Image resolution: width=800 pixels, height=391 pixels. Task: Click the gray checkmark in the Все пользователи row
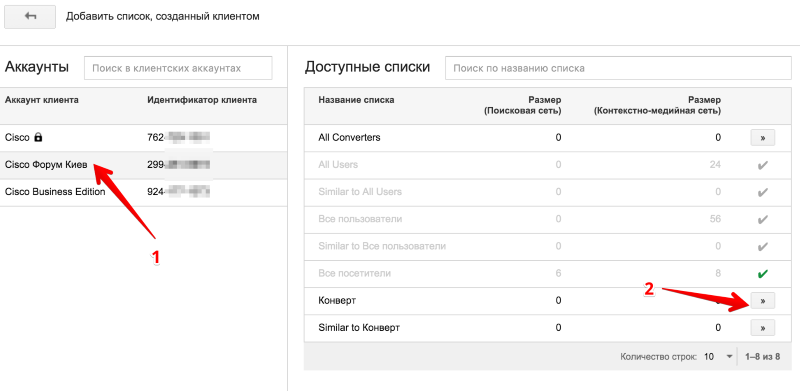(x=763, y=219)
